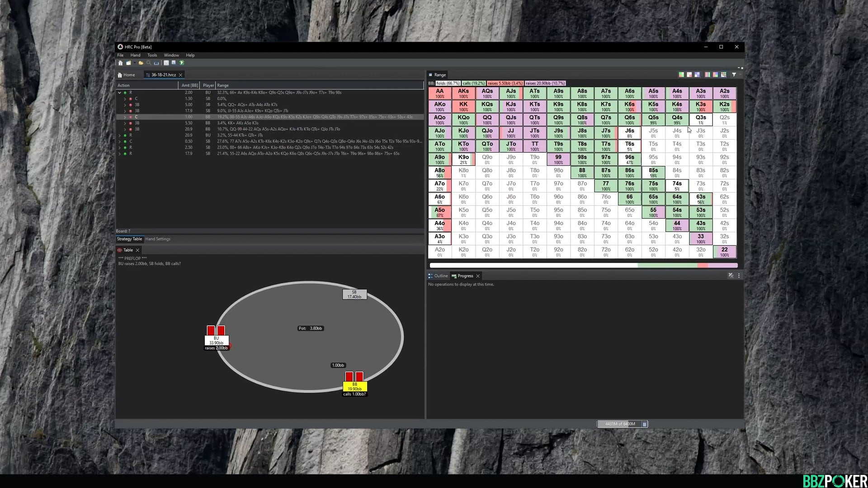Toggle the 'folds (66.7%)' range filter

coord(448,83)
